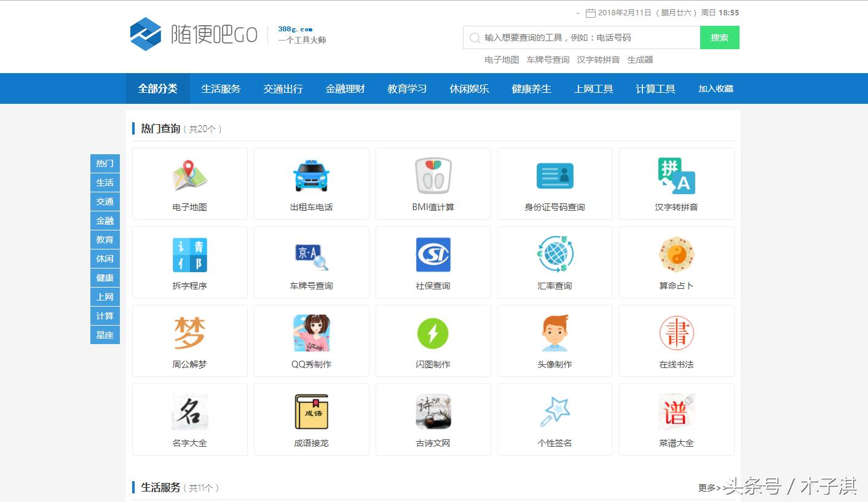Switch to the 生活服务 nav tab
868x502 pixels.
coord(221,88)
